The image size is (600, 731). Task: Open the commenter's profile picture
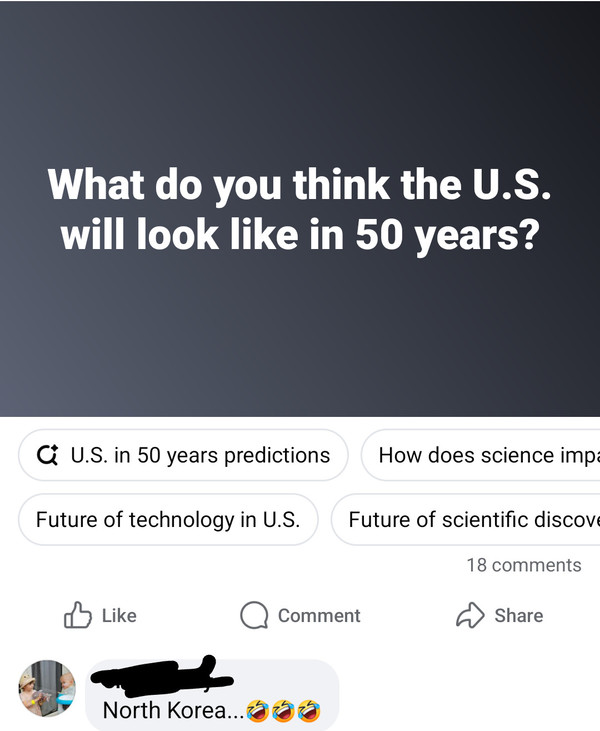click(47, 688)
